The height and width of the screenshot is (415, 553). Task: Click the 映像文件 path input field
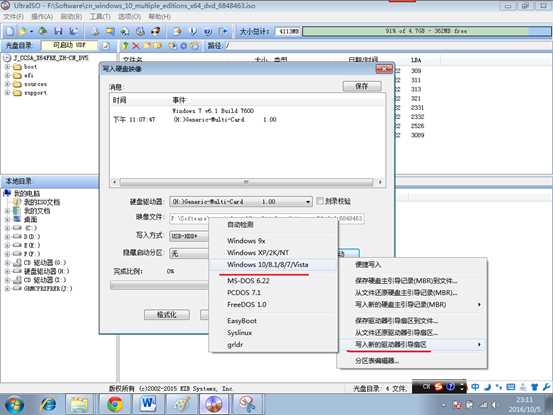(x=267, y=219)
